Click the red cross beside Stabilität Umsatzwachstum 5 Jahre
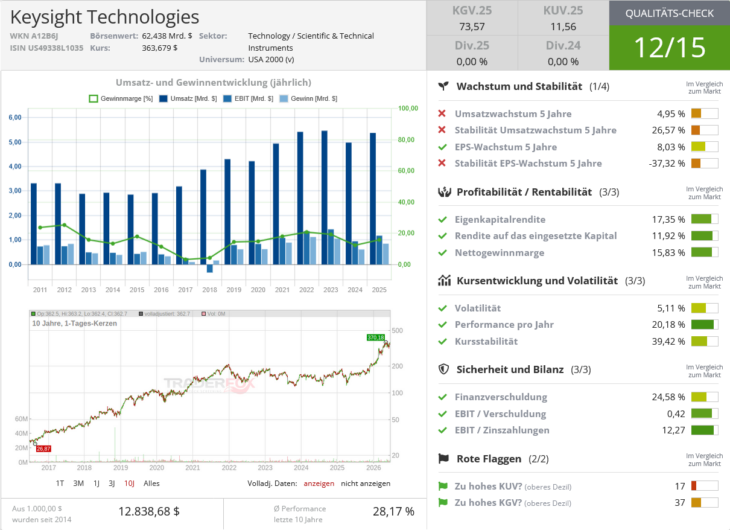 coord(442,130)
